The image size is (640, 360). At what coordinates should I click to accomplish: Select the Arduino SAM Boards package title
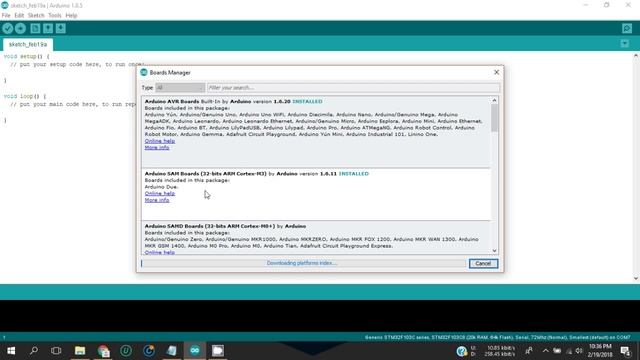coord(205,173)
